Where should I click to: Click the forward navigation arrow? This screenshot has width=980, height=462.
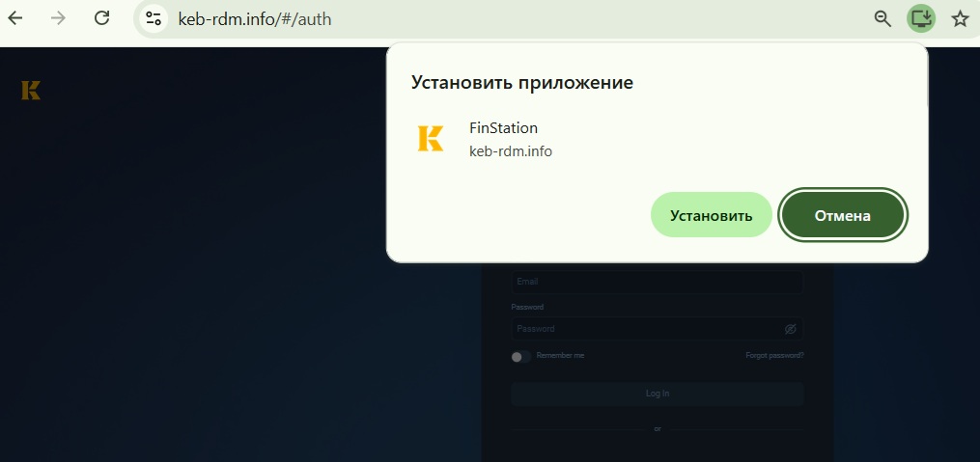click(58, 18)
